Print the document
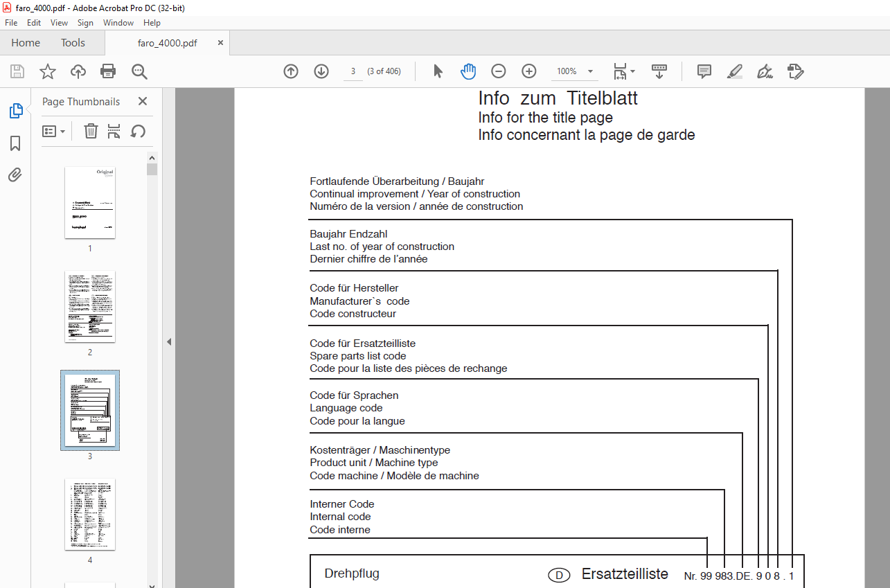This screenshot has height=588, width=890. 108,71
